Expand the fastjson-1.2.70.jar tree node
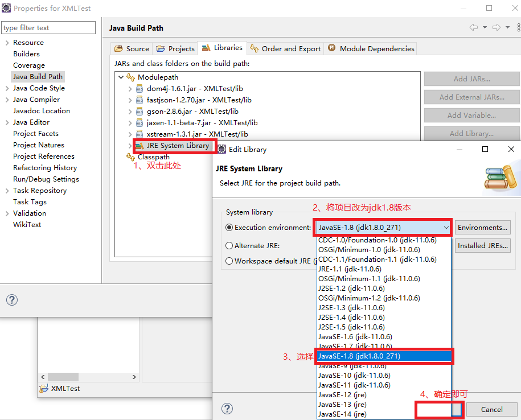 tap(130, 100)
